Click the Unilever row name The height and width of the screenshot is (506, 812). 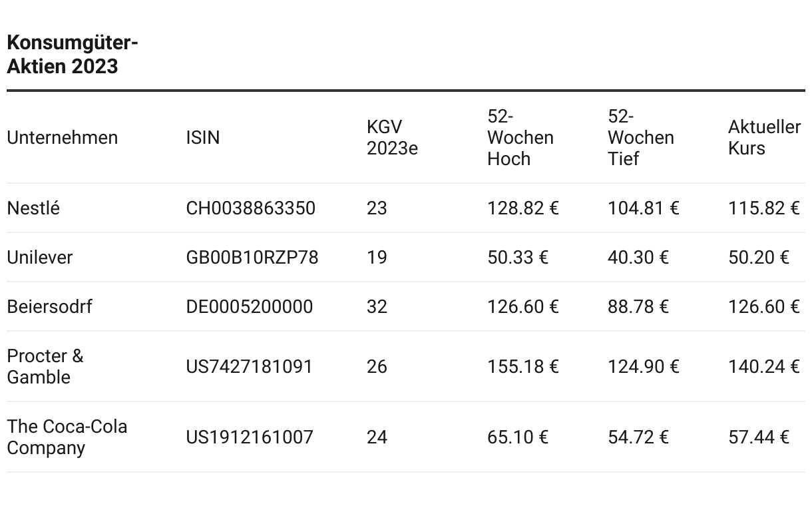(x=40, y=258)
